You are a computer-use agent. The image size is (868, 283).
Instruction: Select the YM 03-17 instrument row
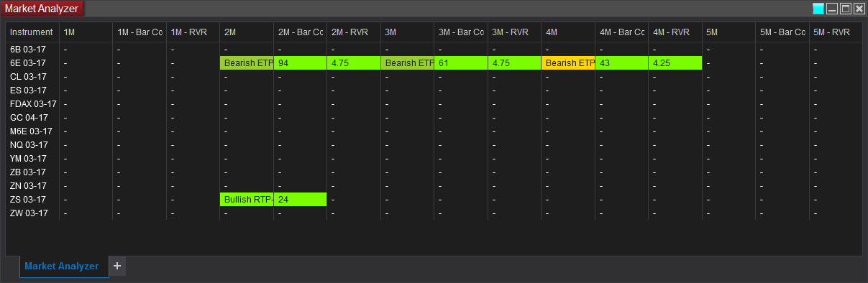[x=434, y=158]
